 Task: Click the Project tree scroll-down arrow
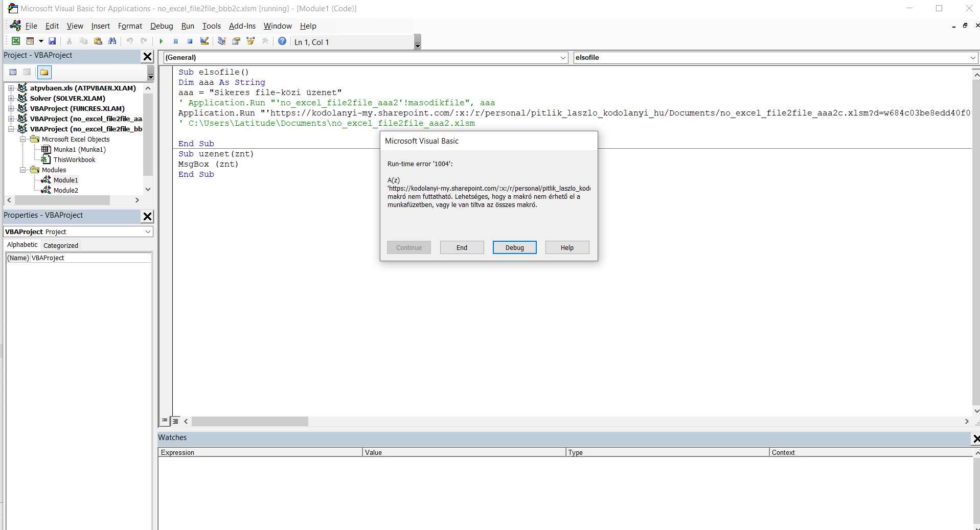click(148, 189)
